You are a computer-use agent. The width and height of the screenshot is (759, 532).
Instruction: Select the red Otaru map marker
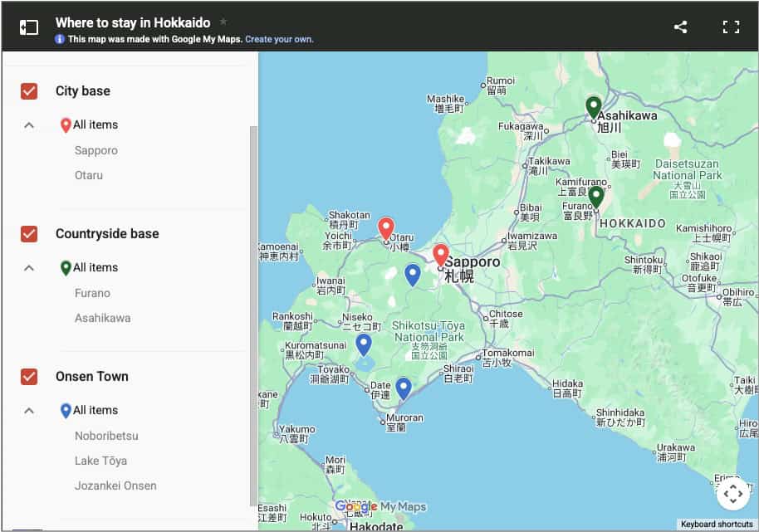[x=386, y=226]
